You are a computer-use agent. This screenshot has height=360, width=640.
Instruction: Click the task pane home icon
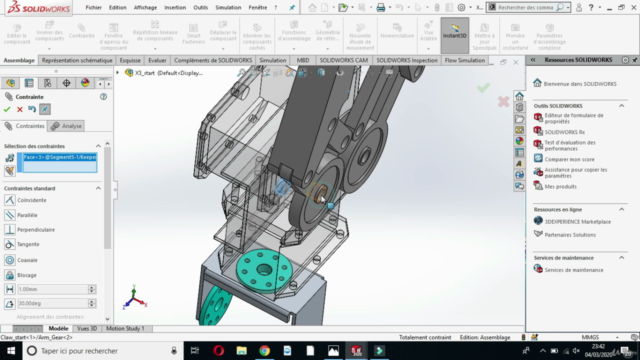tap(519, 96)
